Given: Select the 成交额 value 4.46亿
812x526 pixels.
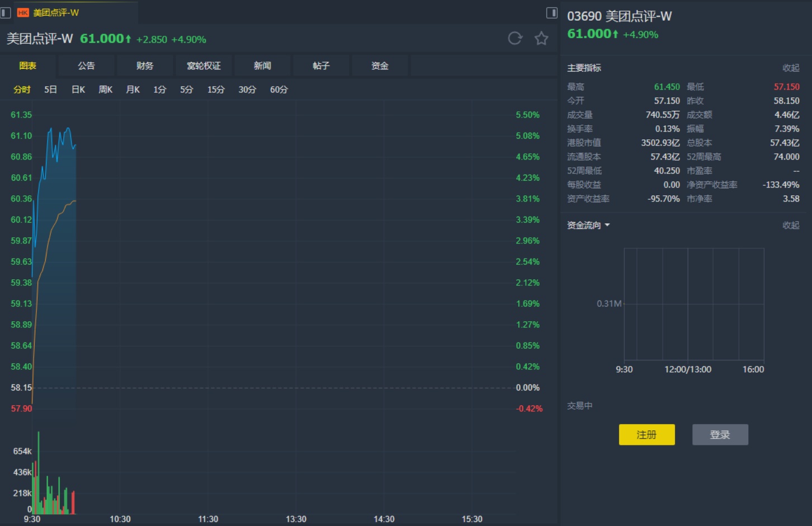Looking at the screenshot, I should click(x=787, y=115).
